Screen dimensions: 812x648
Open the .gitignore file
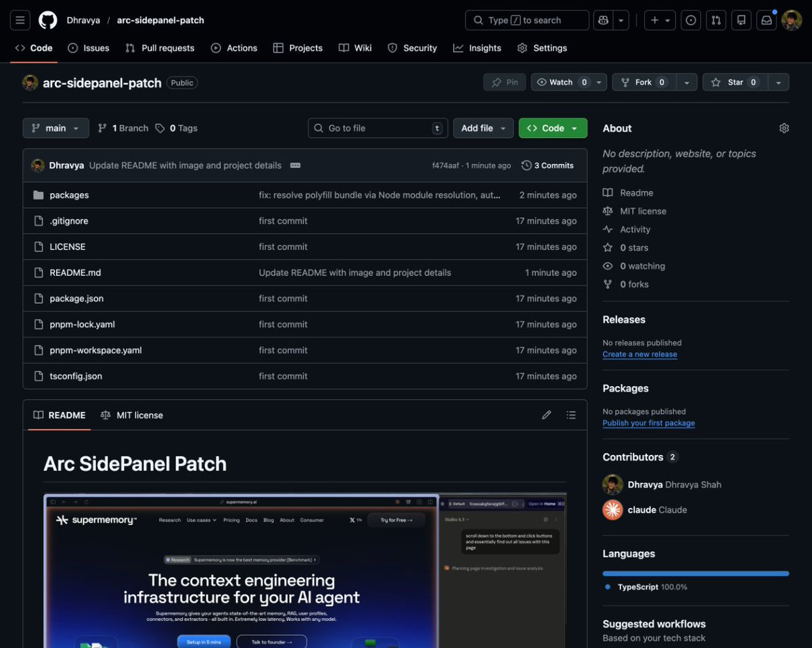click(x=68, y=221)
